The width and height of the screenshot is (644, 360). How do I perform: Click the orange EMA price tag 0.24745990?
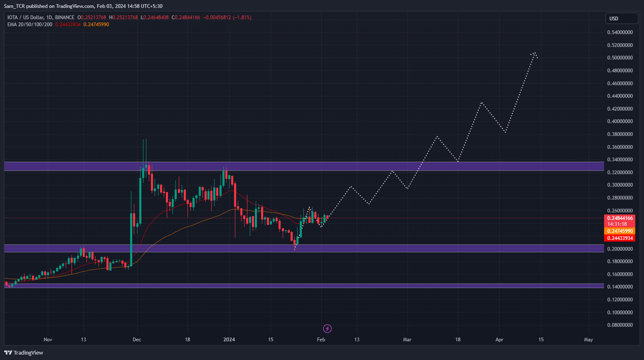click(x=619, y=231)
